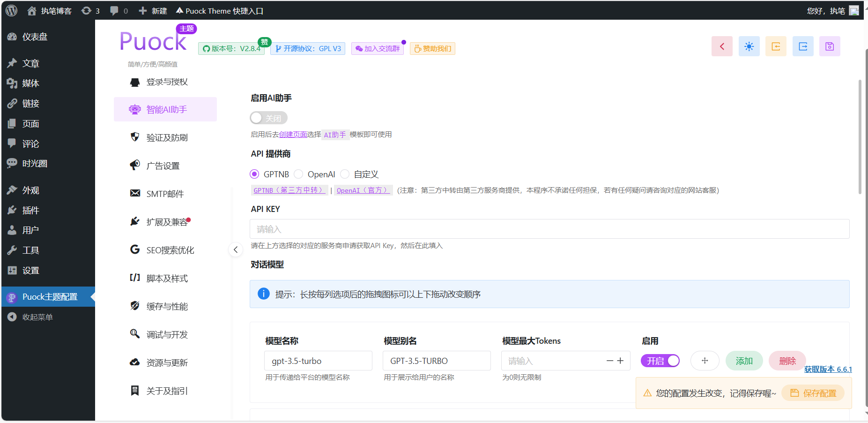Open 登录与授权 settings tab
The height and width of the screenshot is (423, 868).
pyautogui.click(x=165, y=82)
